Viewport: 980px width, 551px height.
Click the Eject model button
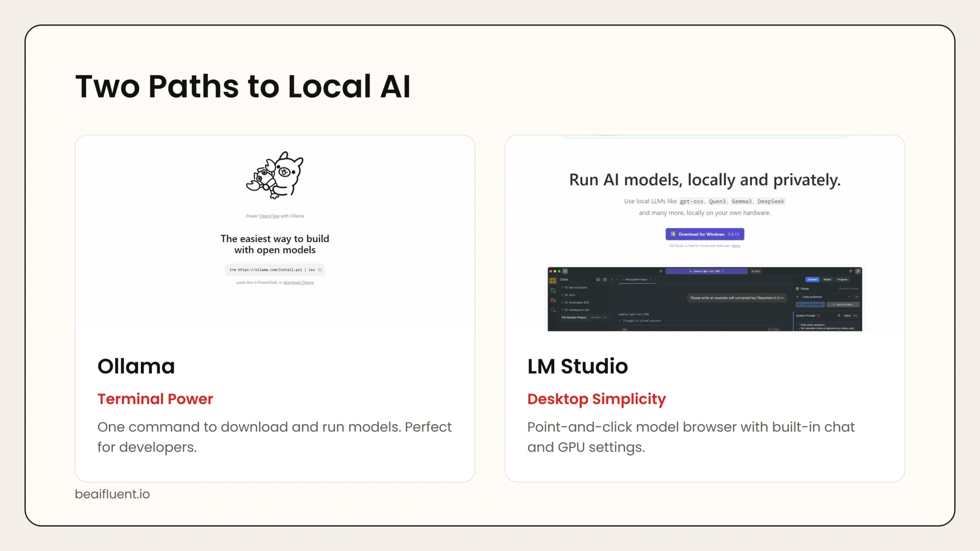(756, 271)
